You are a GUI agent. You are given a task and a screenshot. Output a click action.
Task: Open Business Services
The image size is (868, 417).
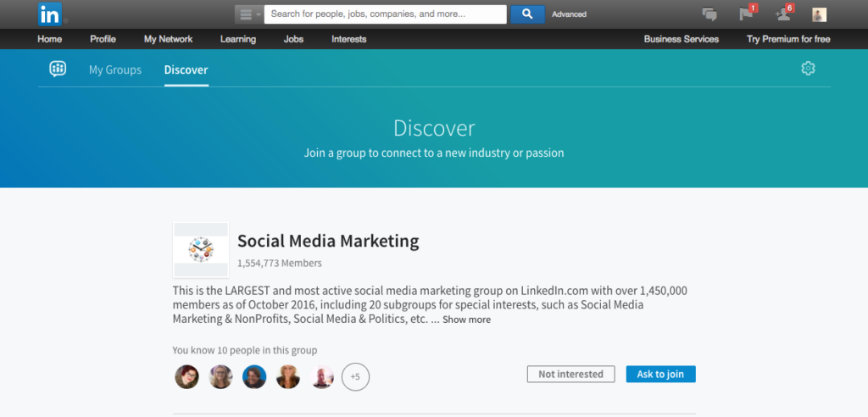[x=682, y=39]
